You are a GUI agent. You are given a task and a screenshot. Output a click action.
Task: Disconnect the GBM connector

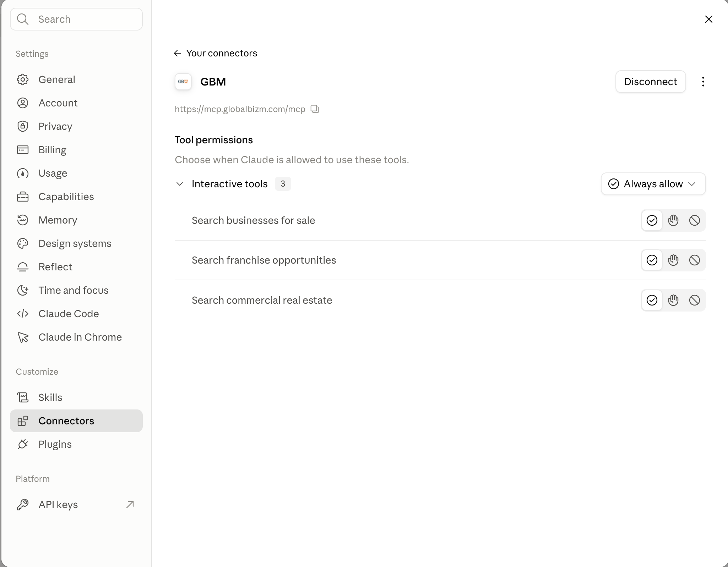click(650, 82)
